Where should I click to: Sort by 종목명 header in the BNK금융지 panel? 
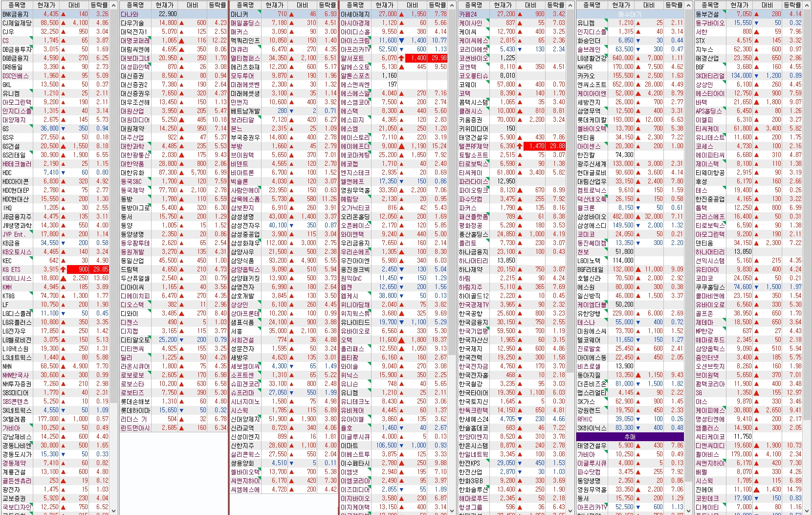tap(16, 5)
